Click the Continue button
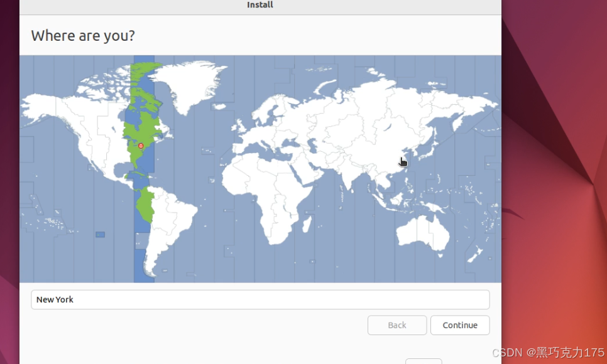The width and height of the screenshot is (607, 364). 460,325
